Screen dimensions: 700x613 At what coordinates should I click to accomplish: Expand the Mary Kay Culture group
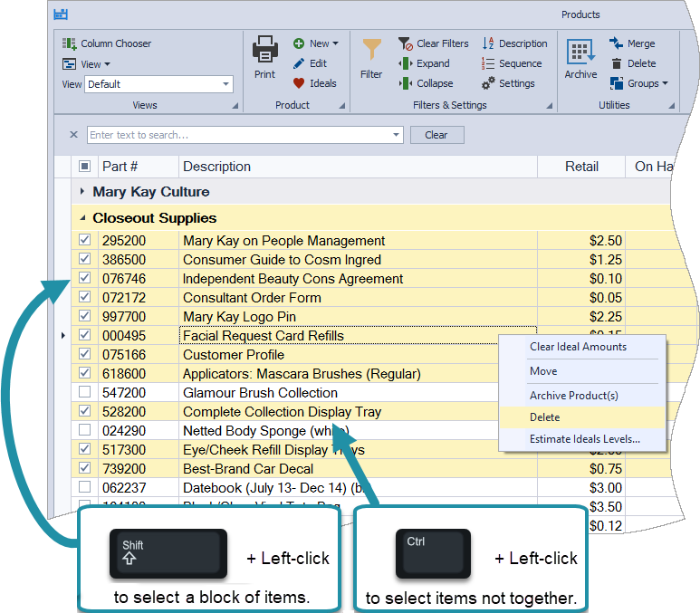coord(82,191)
